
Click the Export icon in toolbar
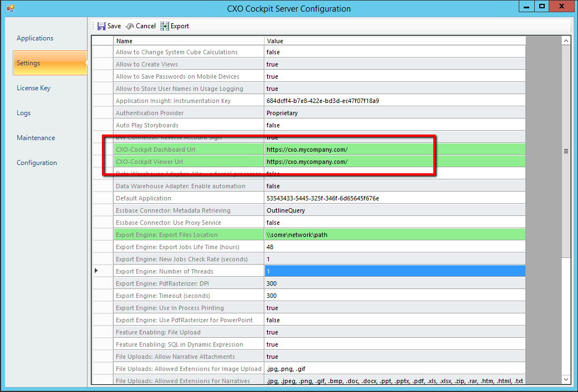[x=165, y=26]
